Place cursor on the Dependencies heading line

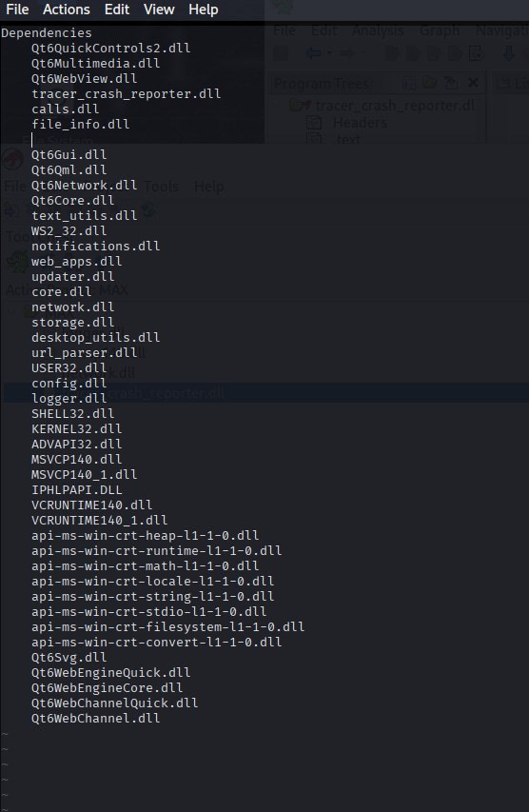[47, 33]
